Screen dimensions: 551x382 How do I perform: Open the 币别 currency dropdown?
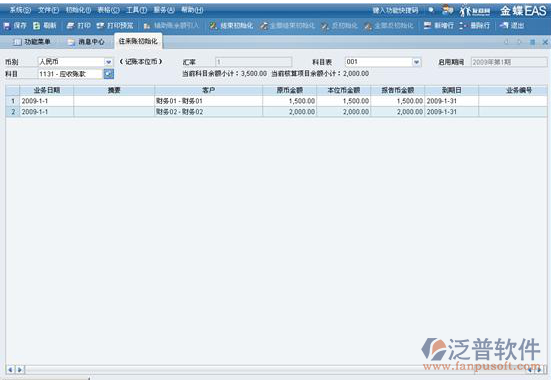(109, 62)
